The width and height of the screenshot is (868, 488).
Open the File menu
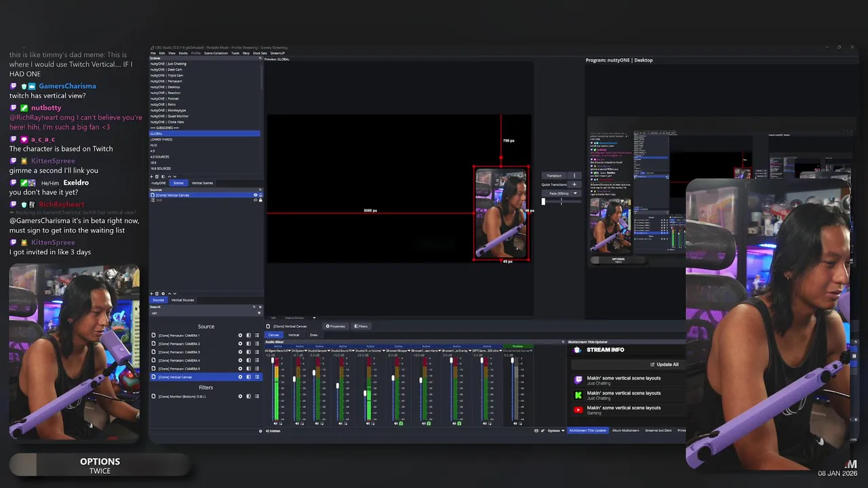coord(153,53)
